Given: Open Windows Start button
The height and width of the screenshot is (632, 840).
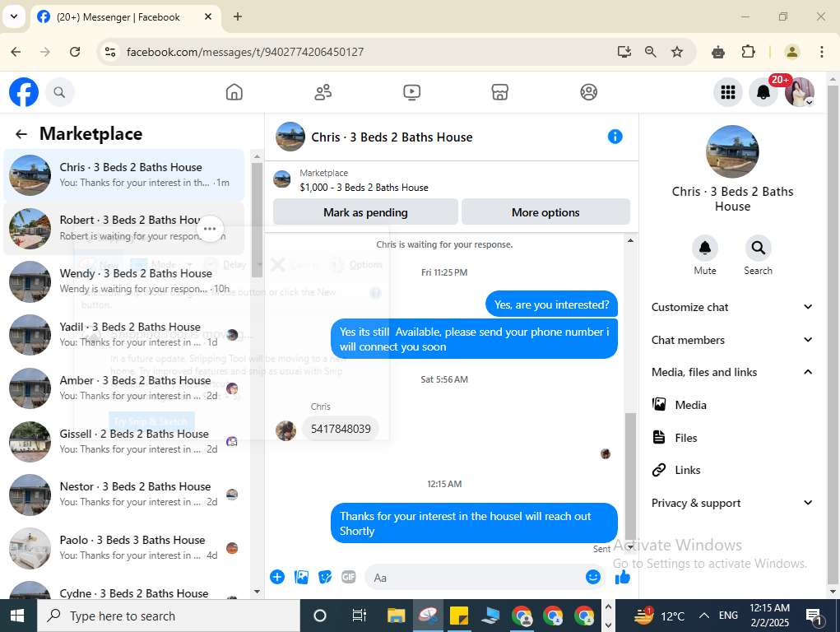Looking at the screenshot, I should (x=17, y=616).
